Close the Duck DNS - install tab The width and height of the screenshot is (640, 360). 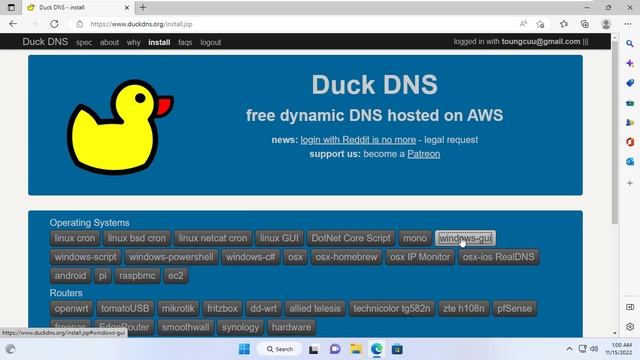click(127, 7)
